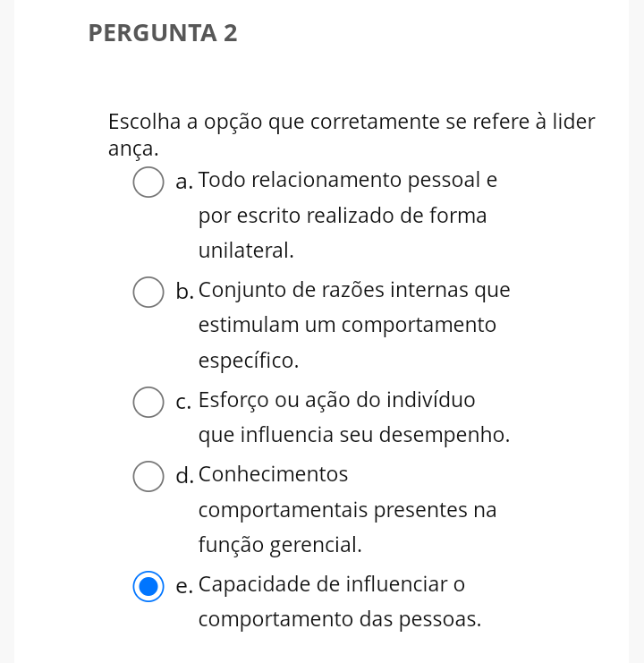
Task: Click the letter label "c."
Action: [184, 402]
